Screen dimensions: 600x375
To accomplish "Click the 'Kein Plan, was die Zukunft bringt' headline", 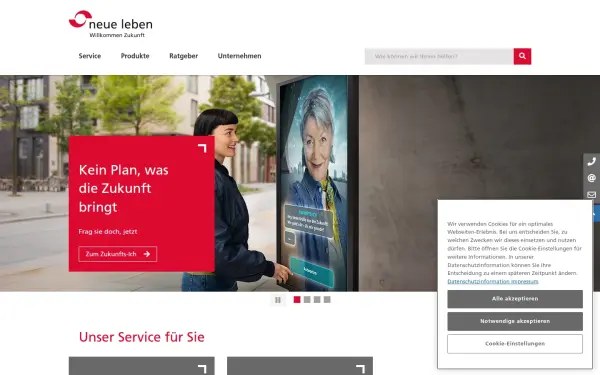I will click(124, 188).
